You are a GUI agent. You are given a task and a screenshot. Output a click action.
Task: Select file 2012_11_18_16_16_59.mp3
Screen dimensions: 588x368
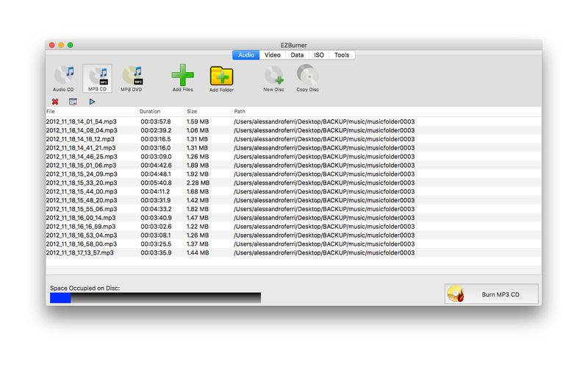[81, 227]
